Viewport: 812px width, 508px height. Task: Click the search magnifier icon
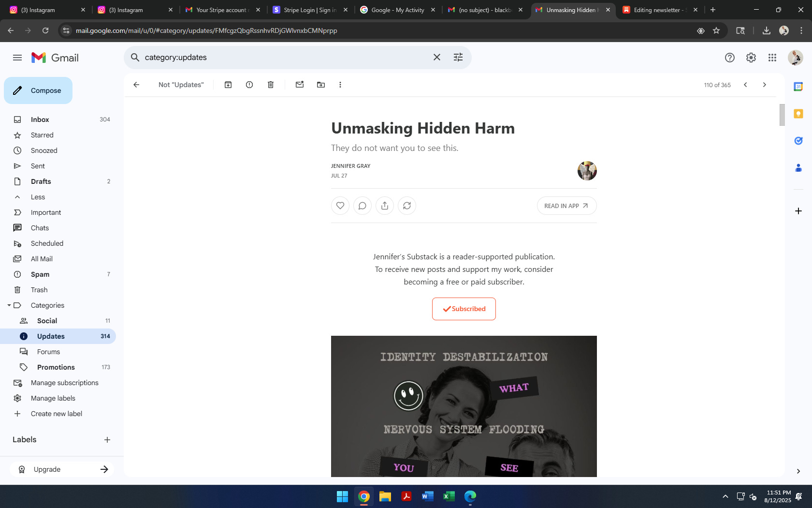click(135, 57)
